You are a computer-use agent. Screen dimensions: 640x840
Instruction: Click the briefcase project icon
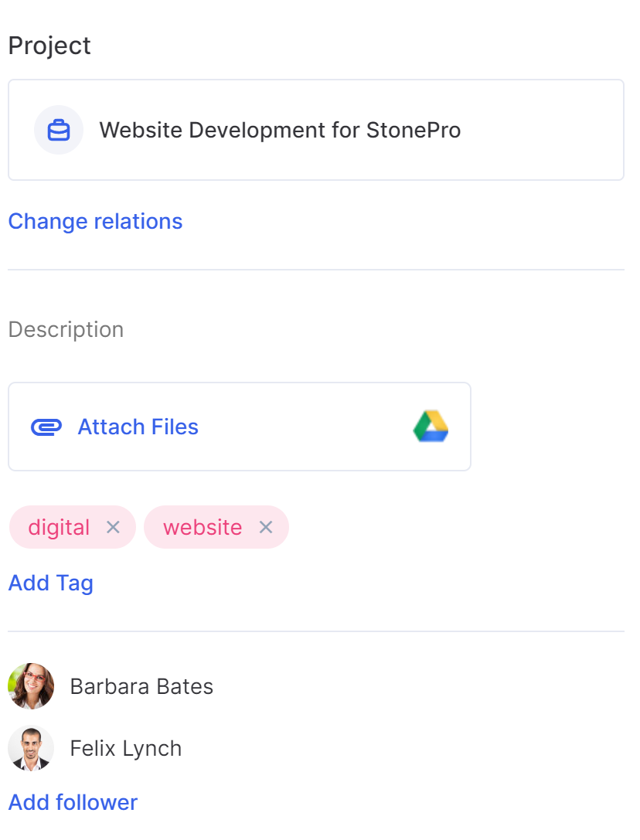coord(59,130)
